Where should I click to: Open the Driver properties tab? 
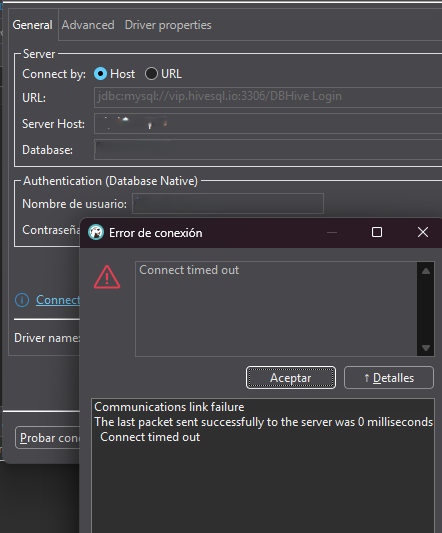click(x=168, y=25)
